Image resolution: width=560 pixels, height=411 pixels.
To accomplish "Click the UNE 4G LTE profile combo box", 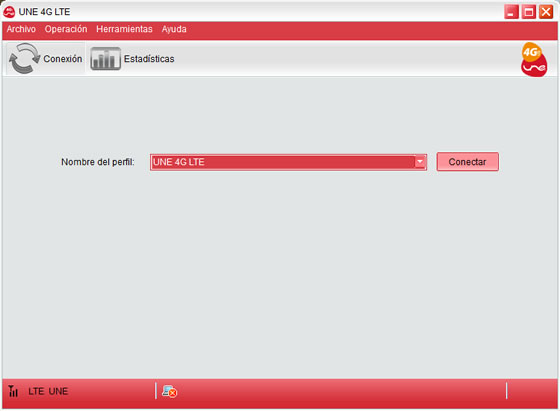I will (x=288, y=162).
